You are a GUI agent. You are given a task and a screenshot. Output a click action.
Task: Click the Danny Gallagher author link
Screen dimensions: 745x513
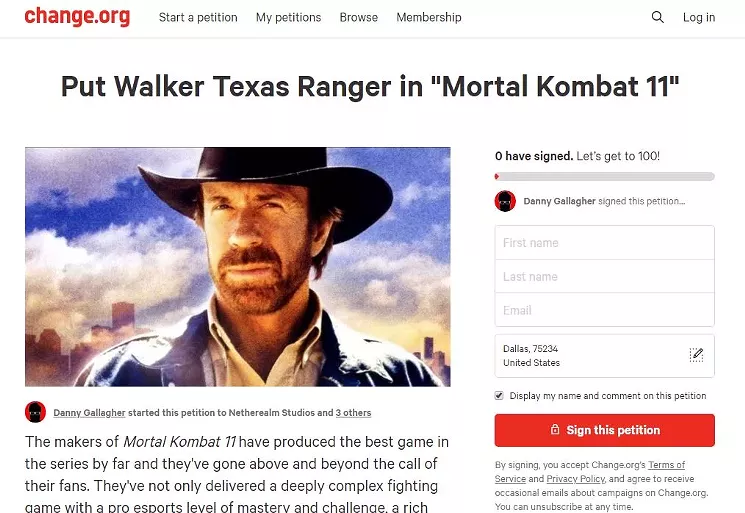coord(89,413)
